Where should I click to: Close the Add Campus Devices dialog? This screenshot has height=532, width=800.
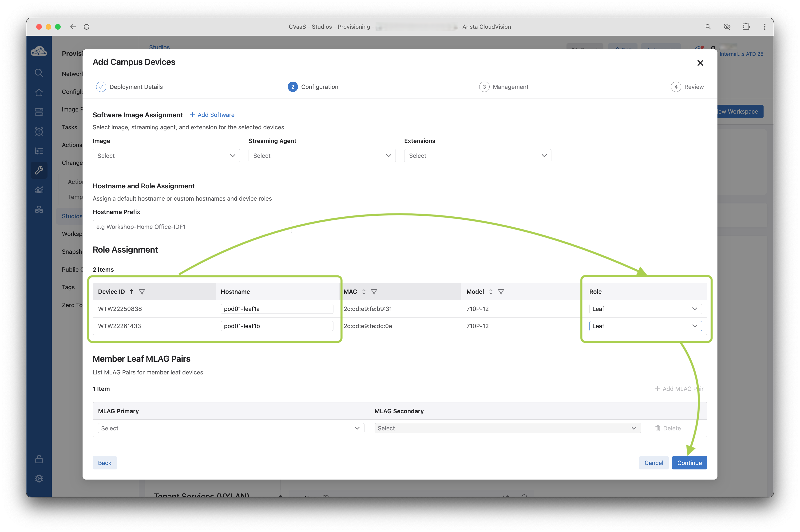pos(700,63)
